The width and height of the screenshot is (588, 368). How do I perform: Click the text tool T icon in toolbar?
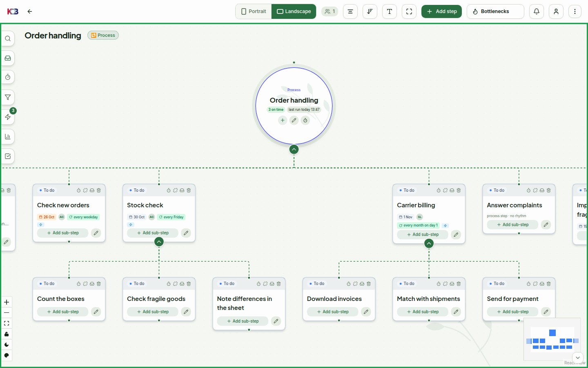(390, 11)
